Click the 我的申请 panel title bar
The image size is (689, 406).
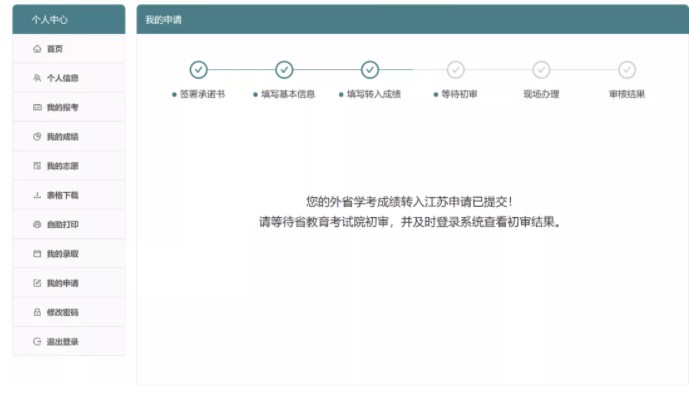[x=412, y=19]
